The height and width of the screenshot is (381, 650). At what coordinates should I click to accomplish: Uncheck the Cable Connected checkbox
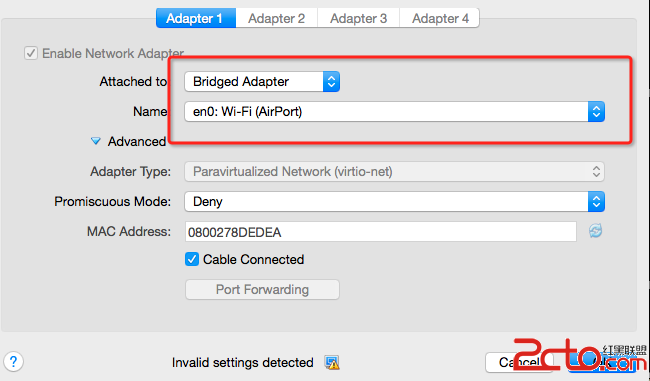click(x=192, y=259)
